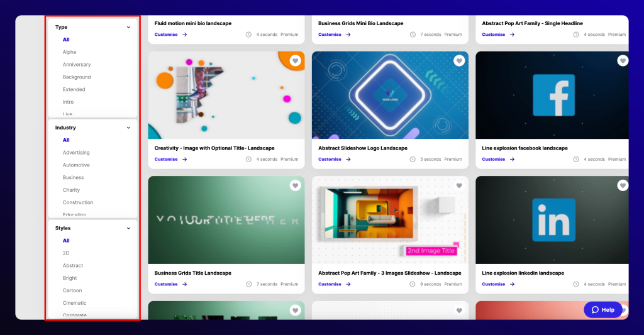Open Line explosion facebook thumbnail
This screenshot has height=335, width=644.
tap(552, 96)
